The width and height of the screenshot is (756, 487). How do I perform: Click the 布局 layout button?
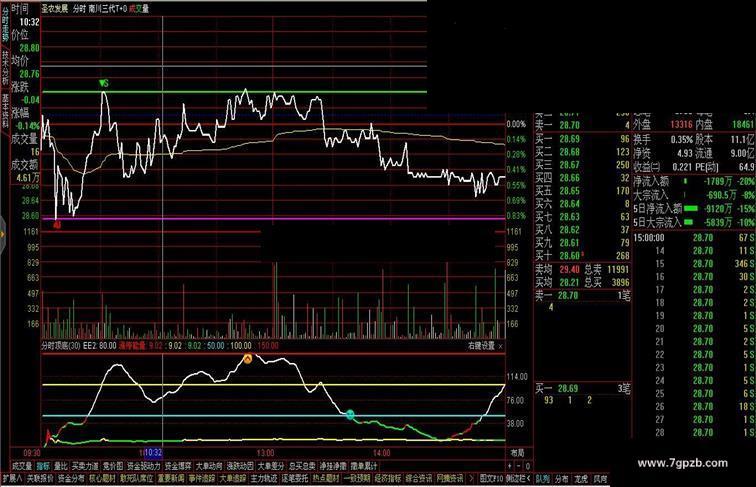coord(517,453)
